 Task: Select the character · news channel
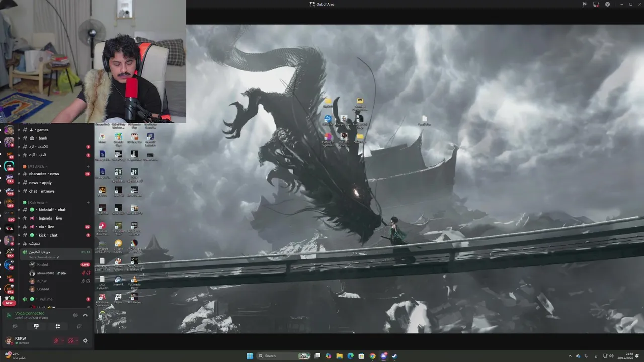coord(55,174)
